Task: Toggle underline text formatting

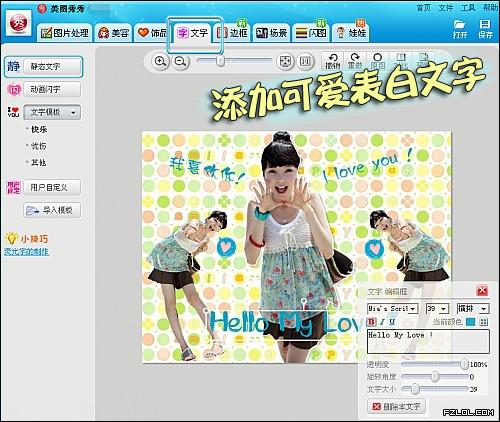Action: click(x=392, y=322)
